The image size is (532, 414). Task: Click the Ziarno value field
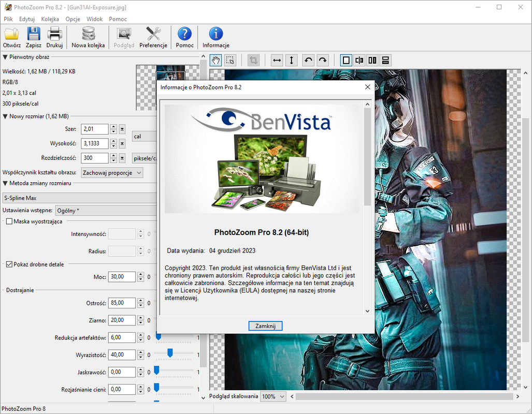click(122, 320)
